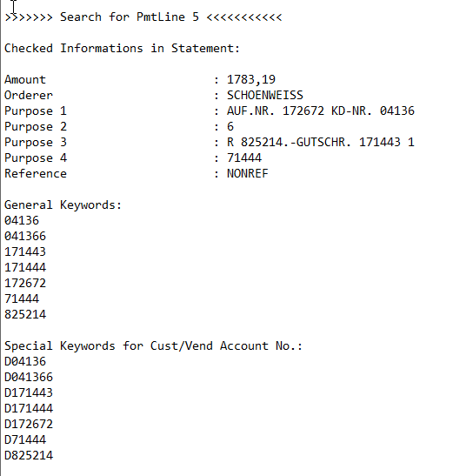Click the Amount value 1783,19
The height and width of the screenshot is (476, 453).
click(x=251, y=80)
